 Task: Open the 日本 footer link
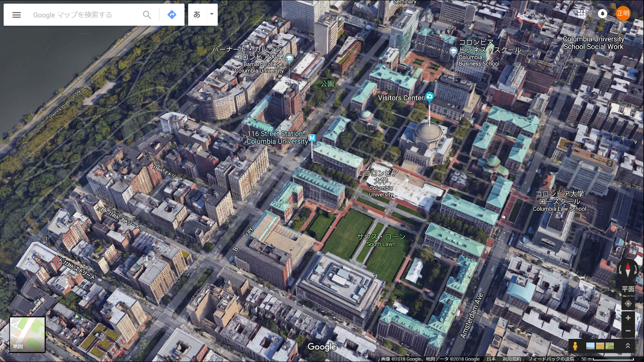[x=491, y=359]
